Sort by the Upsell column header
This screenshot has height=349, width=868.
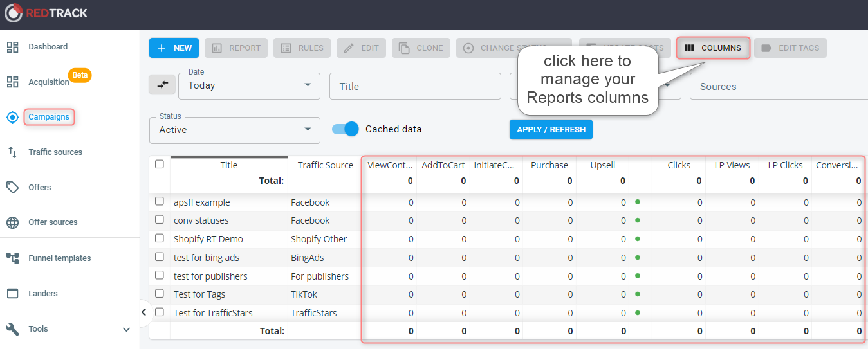[x=603, y=165]
